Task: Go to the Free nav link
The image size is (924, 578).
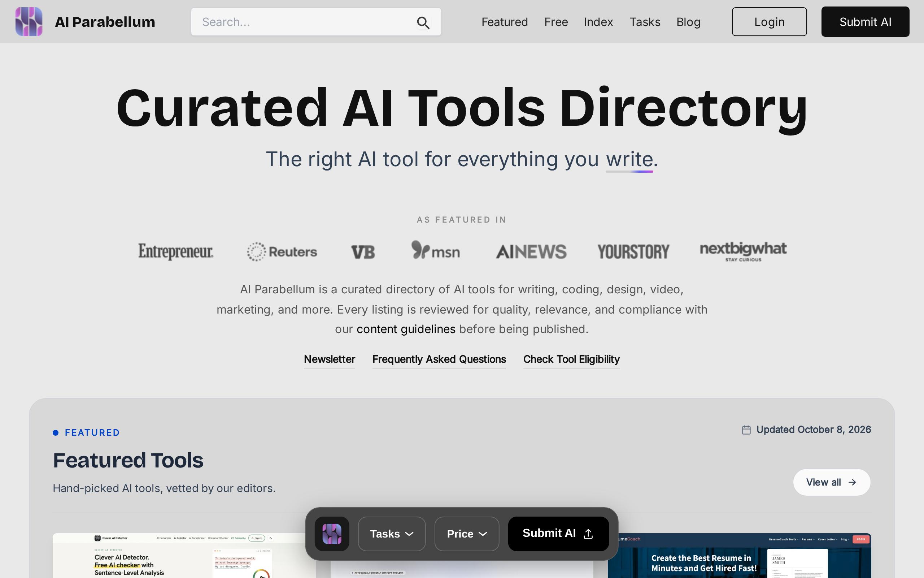Action: tap(556, 22)
